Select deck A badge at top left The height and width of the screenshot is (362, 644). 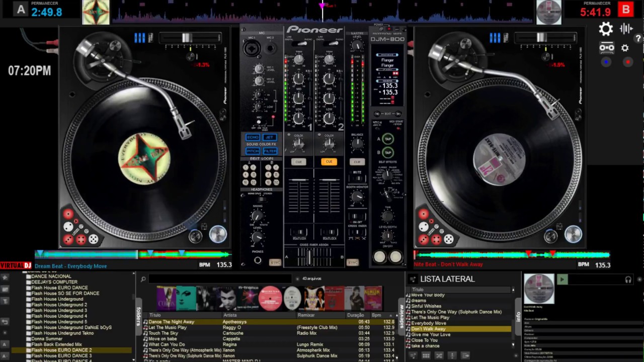point(21,9)
